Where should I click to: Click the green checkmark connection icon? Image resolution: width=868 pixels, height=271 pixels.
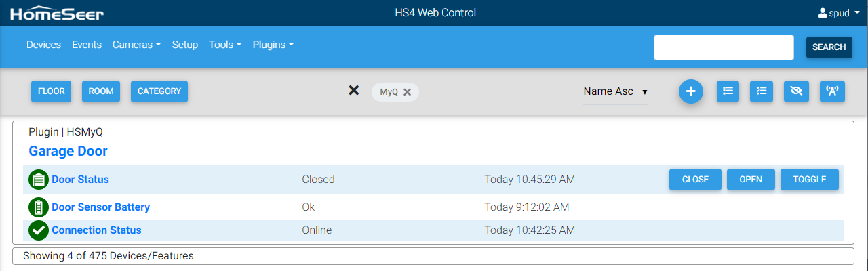click(x=39, y=230)
